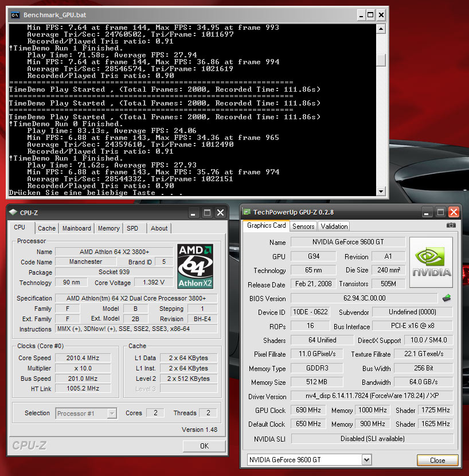Click the Bandwidth value 64.0 GB/s

click(x=423, y=382)
